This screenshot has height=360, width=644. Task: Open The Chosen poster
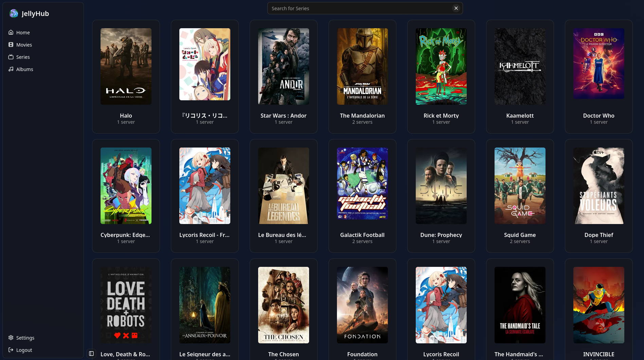284,305
